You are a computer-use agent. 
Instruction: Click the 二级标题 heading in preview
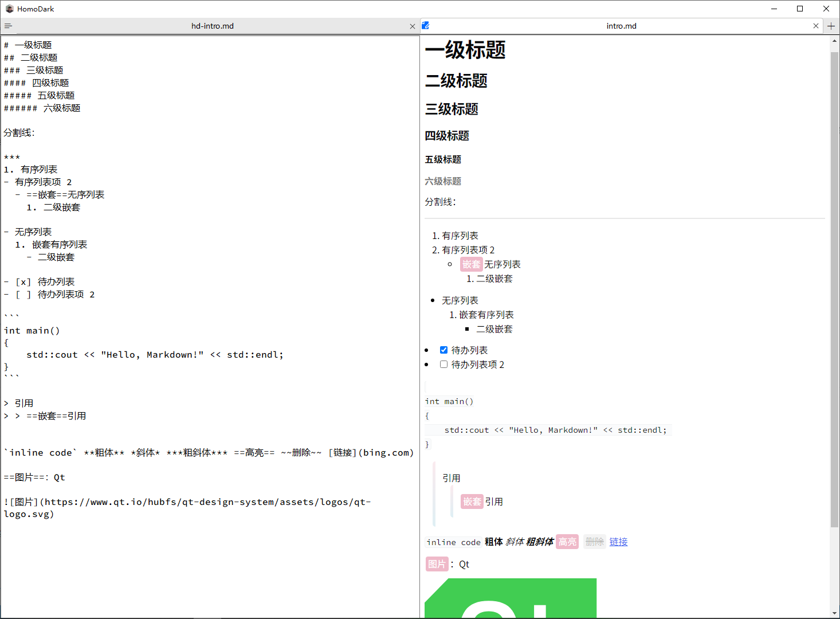click(x=456, y=81)
